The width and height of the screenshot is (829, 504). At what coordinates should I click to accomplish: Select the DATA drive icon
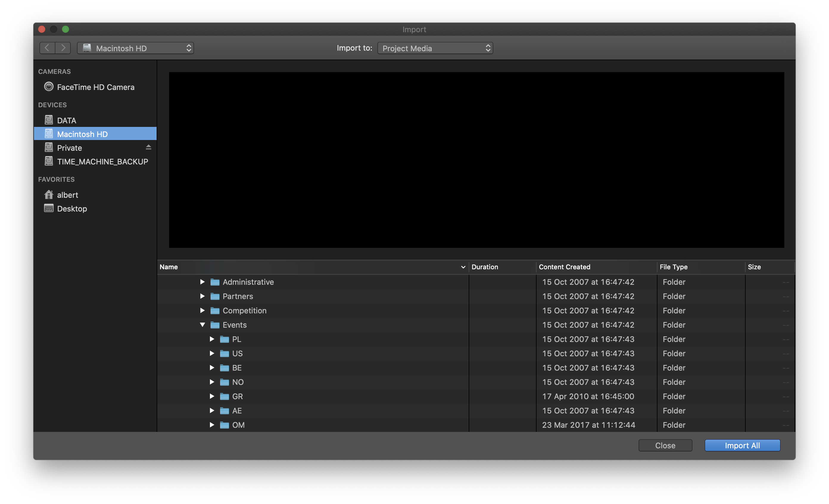49,120
